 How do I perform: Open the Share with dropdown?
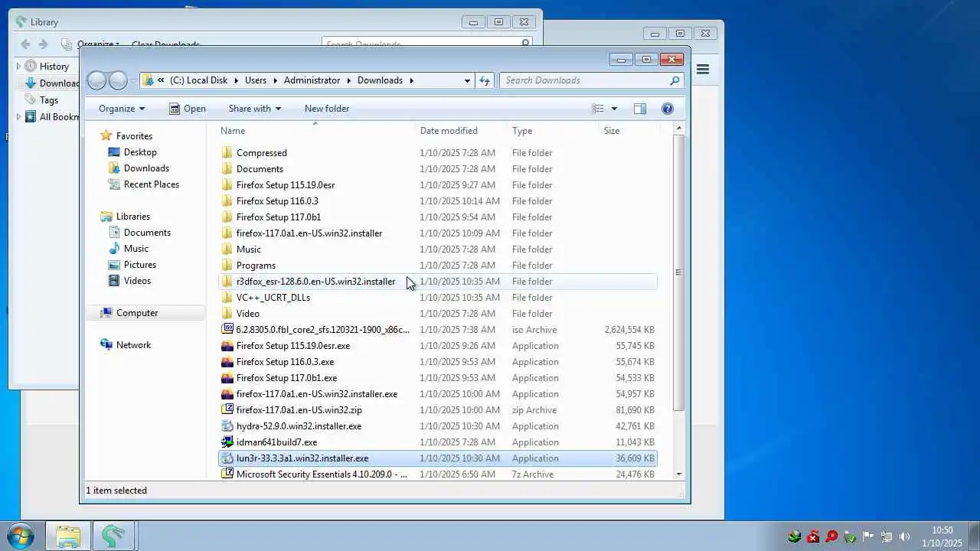click(255, 109)
